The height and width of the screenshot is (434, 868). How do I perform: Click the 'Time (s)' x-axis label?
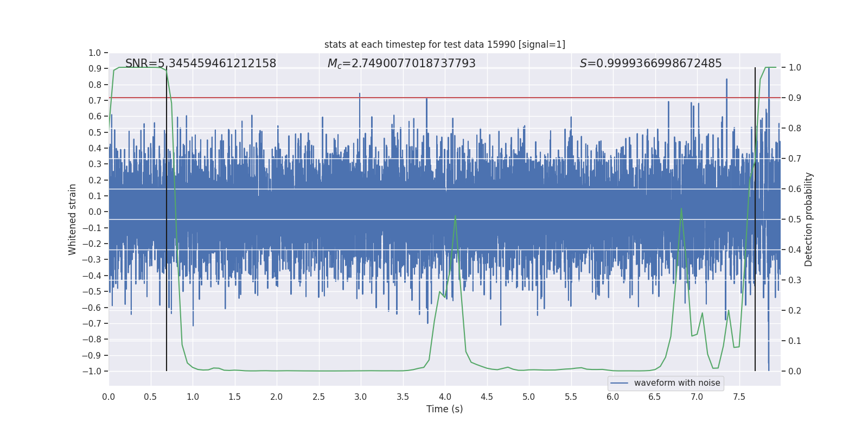point(445,409)
